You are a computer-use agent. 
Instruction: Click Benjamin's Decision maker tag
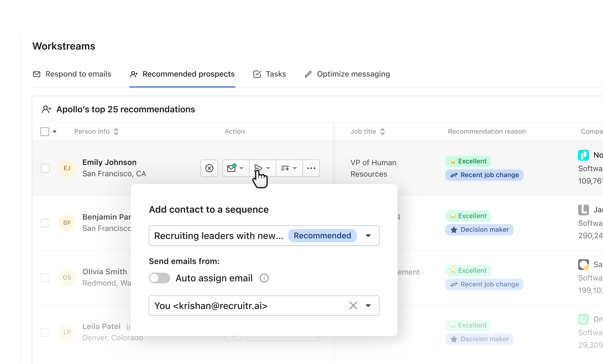(479, 230)
